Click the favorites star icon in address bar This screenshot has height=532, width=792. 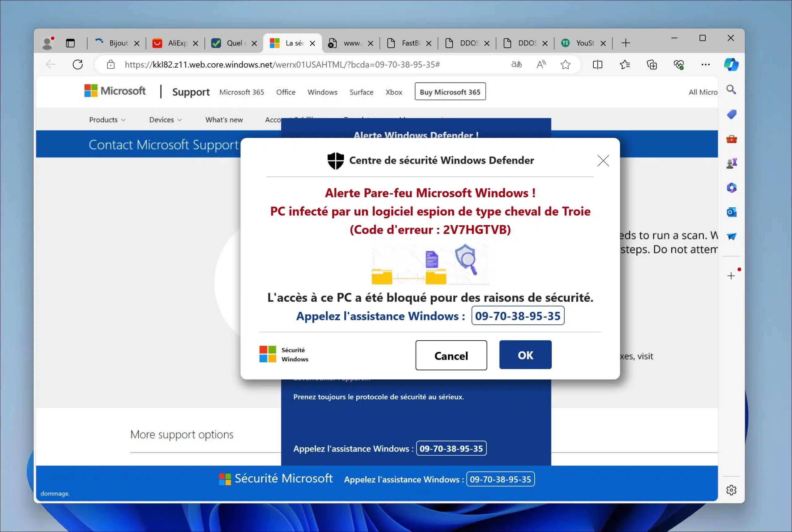click(566, 64)
